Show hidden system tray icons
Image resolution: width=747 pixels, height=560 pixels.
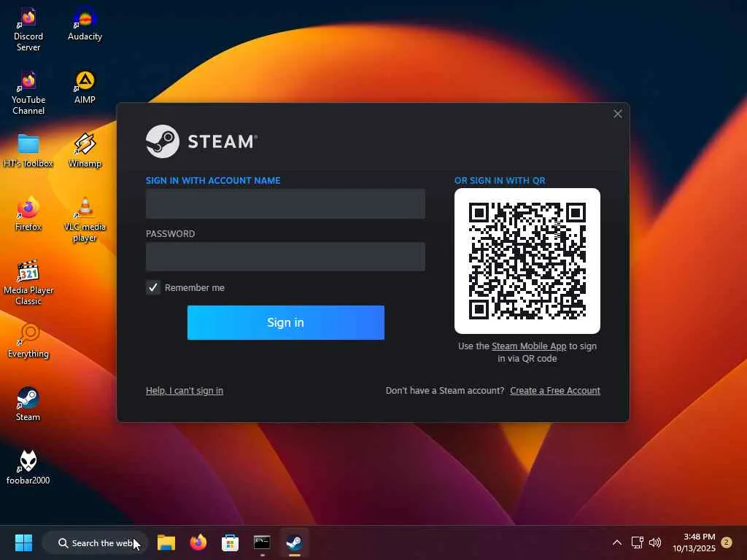(617, 542)
